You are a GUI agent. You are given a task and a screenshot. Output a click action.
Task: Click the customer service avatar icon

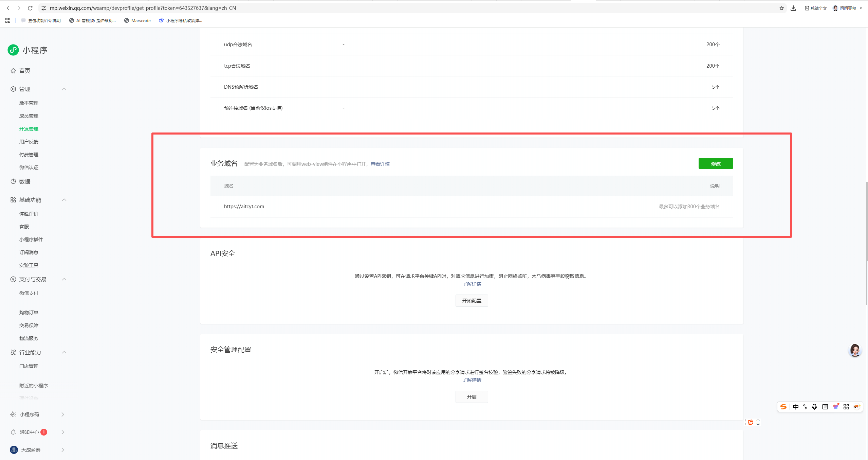click(x=854, y=350)
